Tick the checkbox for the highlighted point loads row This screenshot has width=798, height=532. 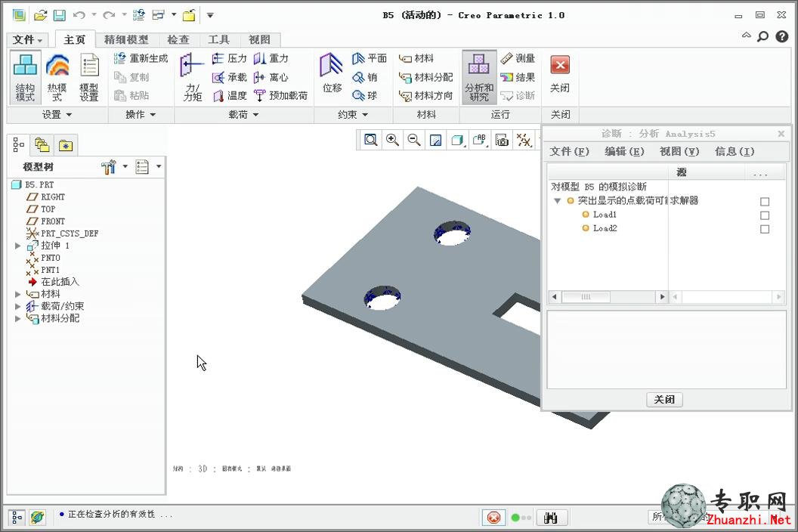pyautogui.click(x=765, y=202)
